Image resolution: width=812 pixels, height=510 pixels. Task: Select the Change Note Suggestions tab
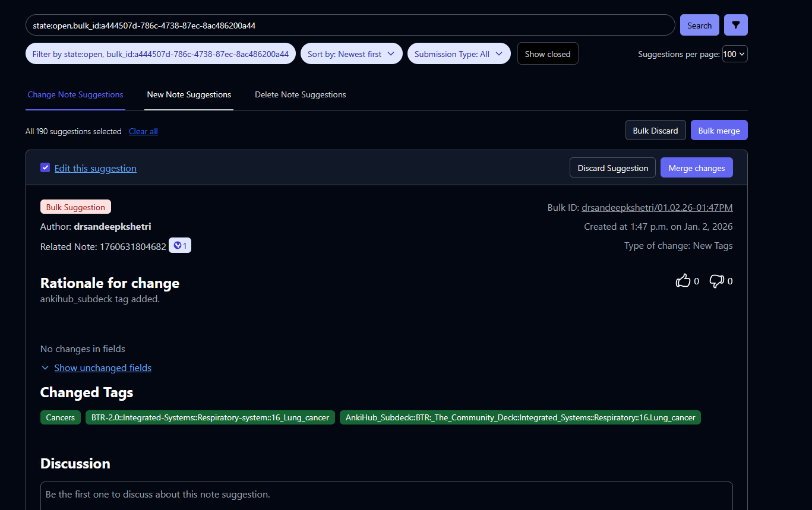(x=75, y=94)
